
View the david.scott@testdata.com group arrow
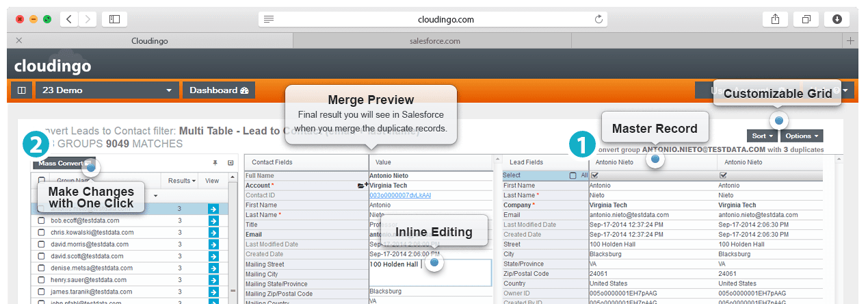[x=213, y=256]
